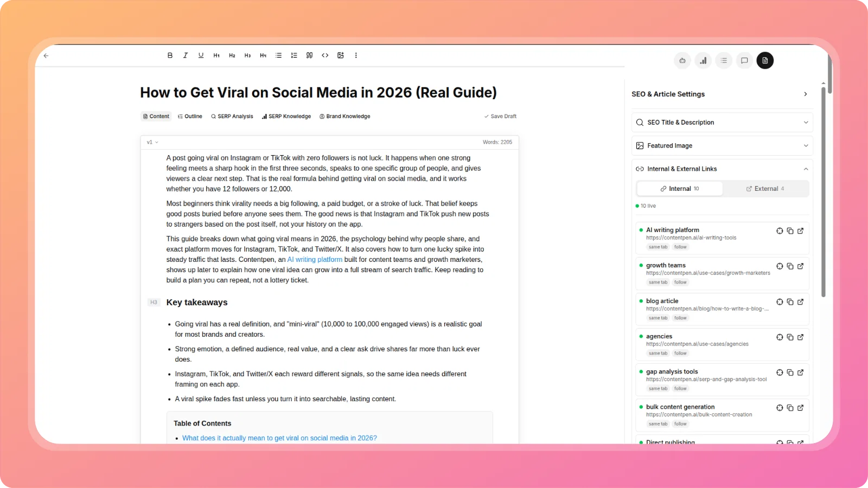This screenshot has width=868, height=488.
Task: Collapse the Internal & External Links section
Action: coord(722,169)
